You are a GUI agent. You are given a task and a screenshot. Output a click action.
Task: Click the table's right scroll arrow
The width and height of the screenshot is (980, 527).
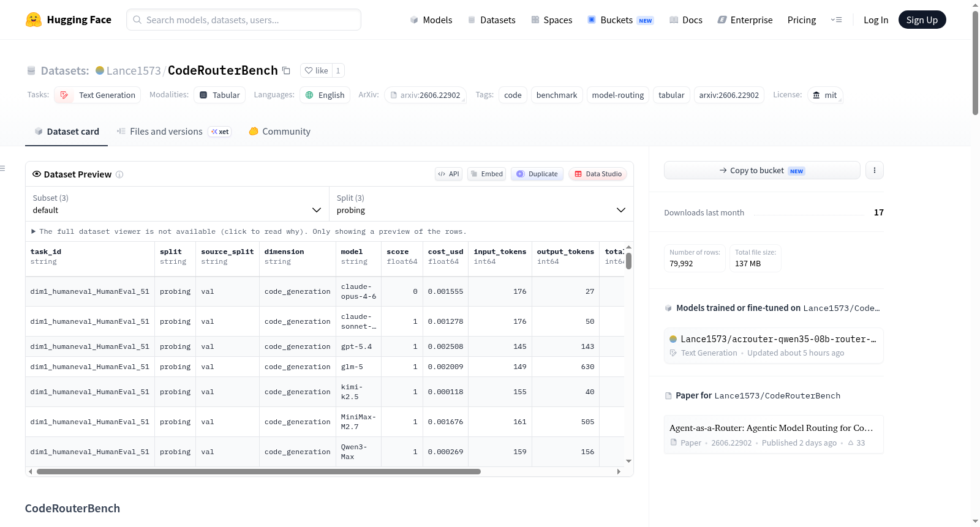[619, 472]
